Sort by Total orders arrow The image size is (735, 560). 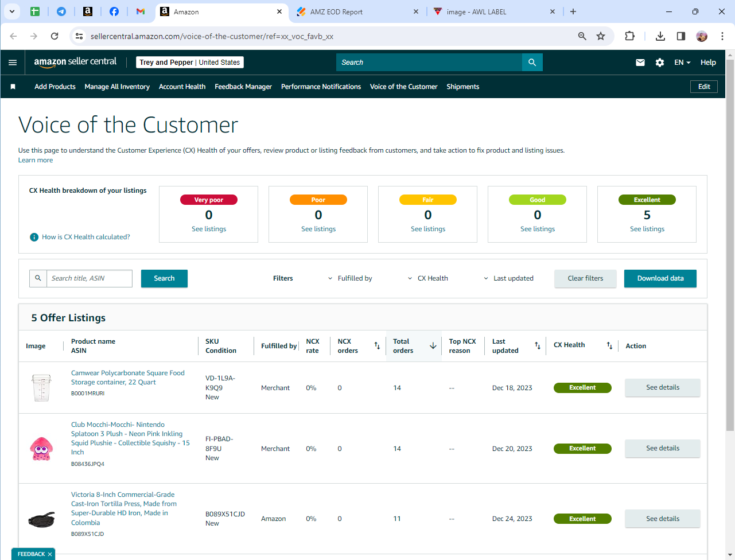pyautogui.click(x=433, y=345)
